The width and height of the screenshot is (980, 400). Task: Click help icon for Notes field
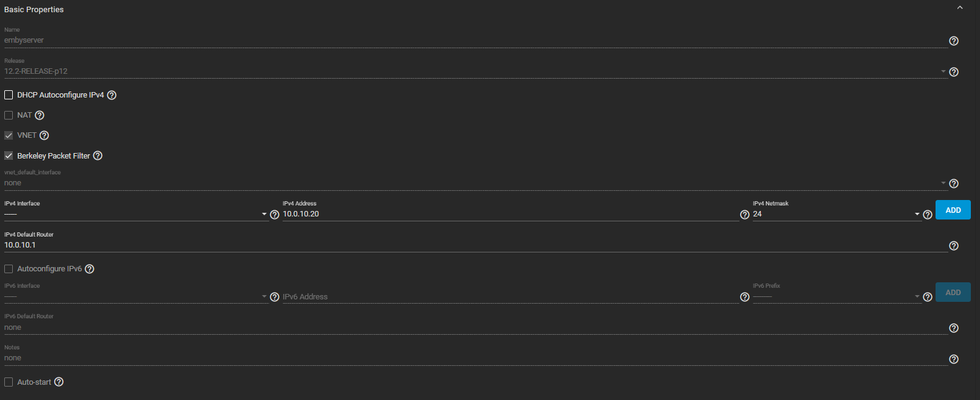point(954,359)
